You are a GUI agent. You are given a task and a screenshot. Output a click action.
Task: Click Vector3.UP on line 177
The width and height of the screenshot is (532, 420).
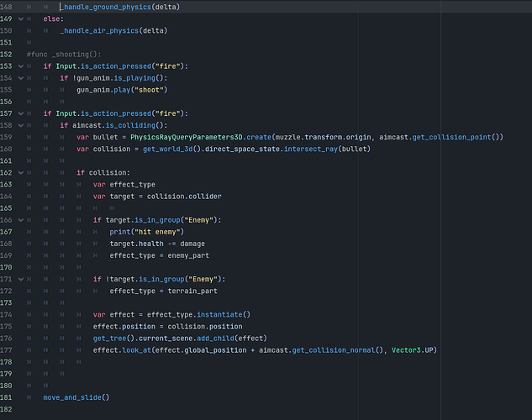click(x=412, y=350)
